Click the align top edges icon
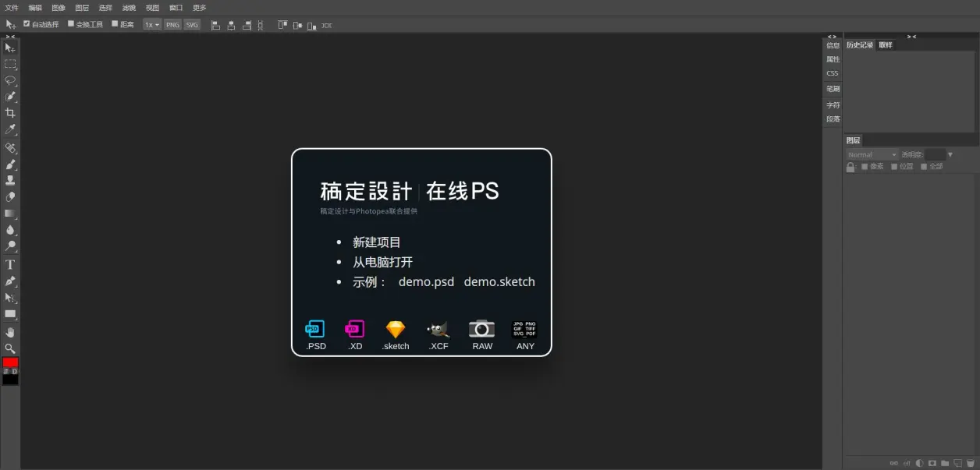The height and width of the screenshot is (470, 980). coord(282,25)
